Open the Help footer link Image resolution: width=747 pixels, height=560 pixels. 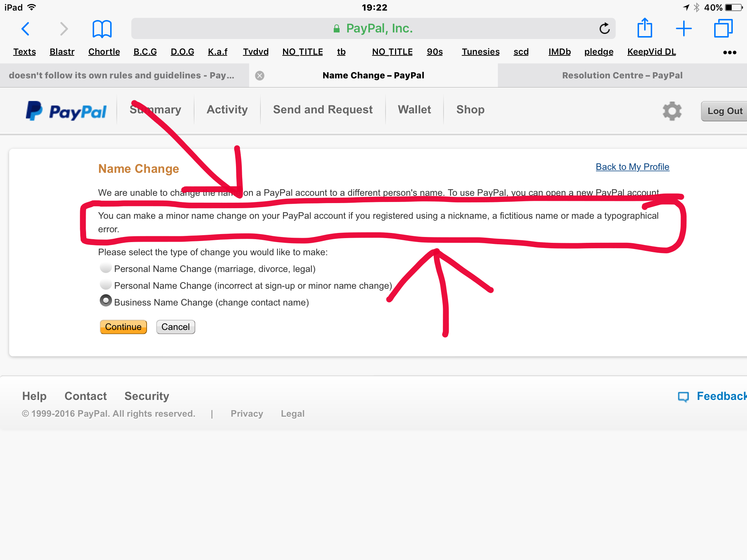34,396
